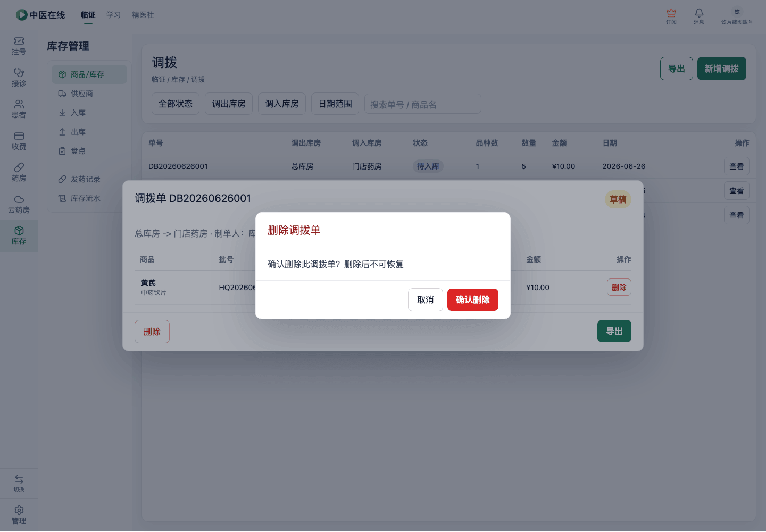Viewport: 766px width, 532px height.
Task: Click the 临证 breadcrumb link
Action: click(159, 79)
